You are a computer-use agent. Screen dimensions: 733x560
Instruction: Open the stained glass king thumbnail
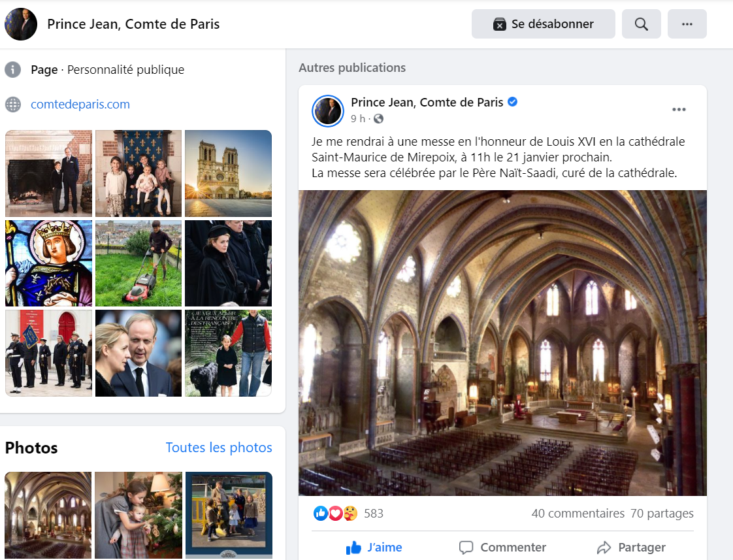point(48,263)
